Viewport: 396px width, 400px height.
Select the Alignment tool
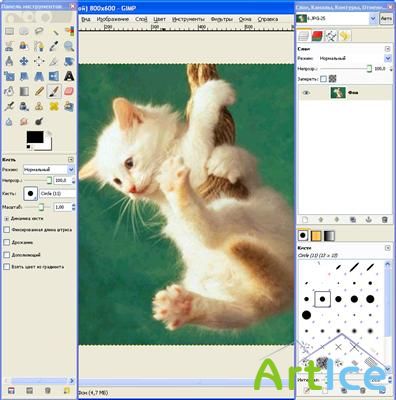click(x=39, y=61)
